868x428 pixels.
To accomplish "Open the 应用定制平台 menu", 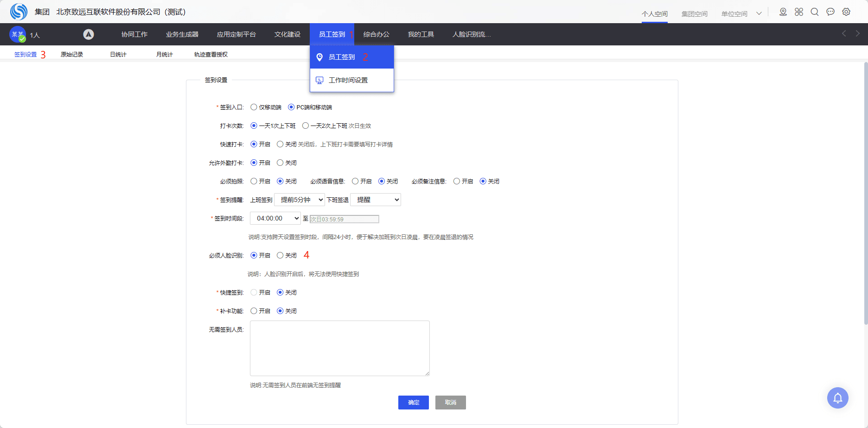I will tap(236, 34).
